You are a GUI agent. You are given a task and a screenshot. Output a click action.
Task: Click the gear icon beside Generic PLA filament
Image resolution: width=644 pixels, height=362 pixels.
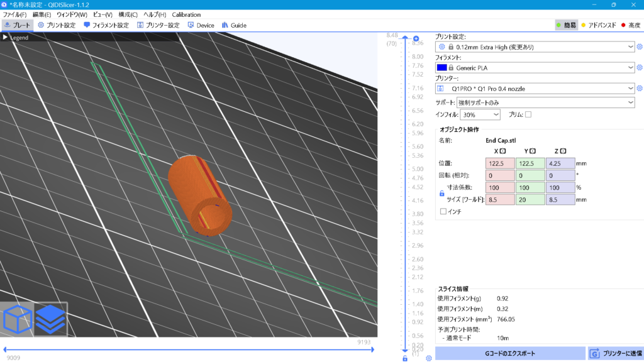click(640, 67)
